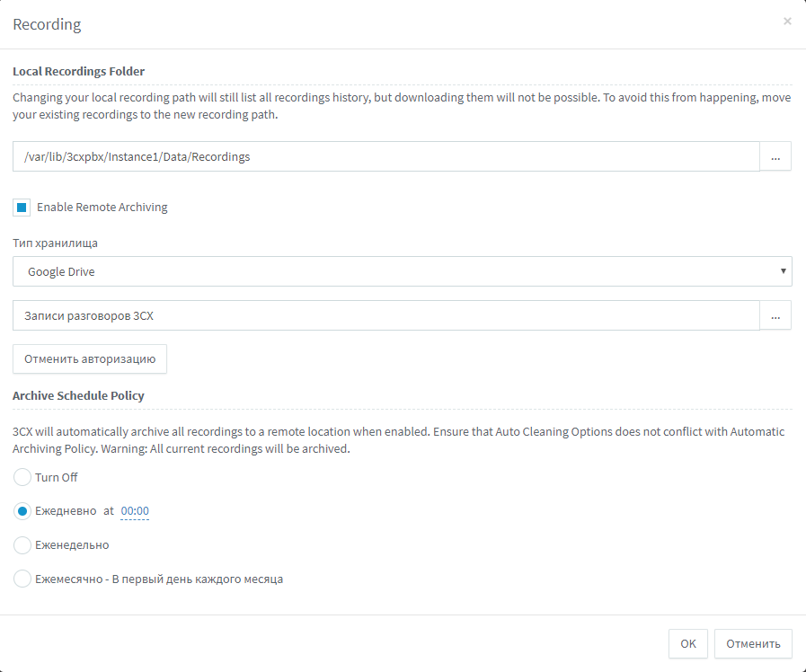Click the Local Recordings Folder heading
Screen dimensions: 806x672
tap(78, 71)
